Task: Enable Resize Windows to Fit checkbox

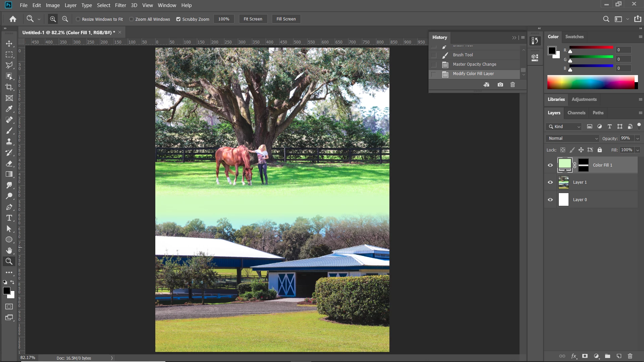Action: coord(78,19)
